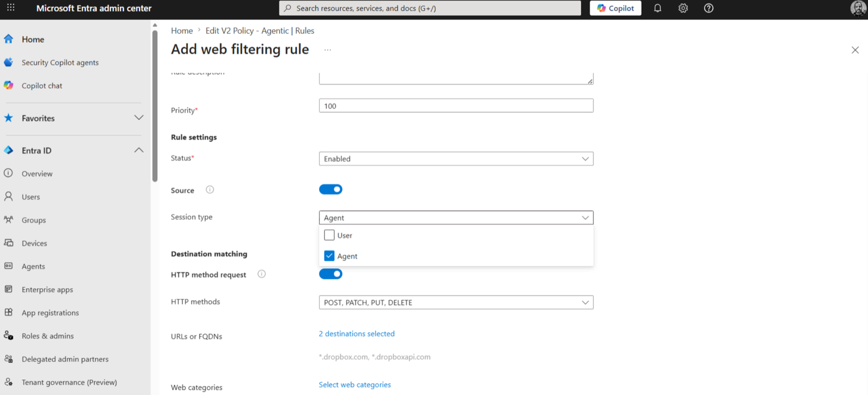Click the Favorites star icon
Image resolution: width=868 pixels, height=395 pixels.
tap(9, 118)
